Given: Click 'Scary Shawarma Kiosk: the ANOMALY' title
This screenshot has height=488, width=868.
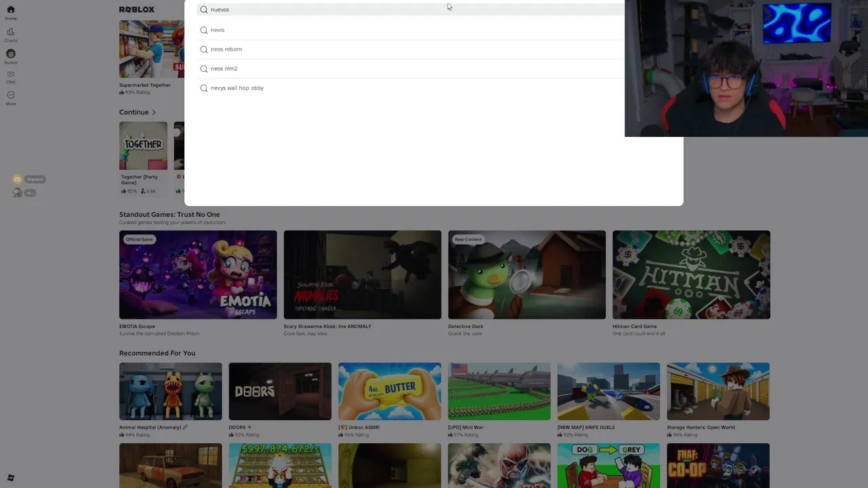Looking at the screenshot, I should 328,327.
